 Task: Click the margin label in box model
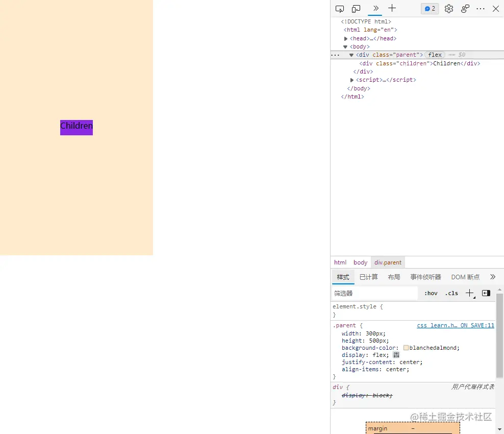click(x=377, y=428)
